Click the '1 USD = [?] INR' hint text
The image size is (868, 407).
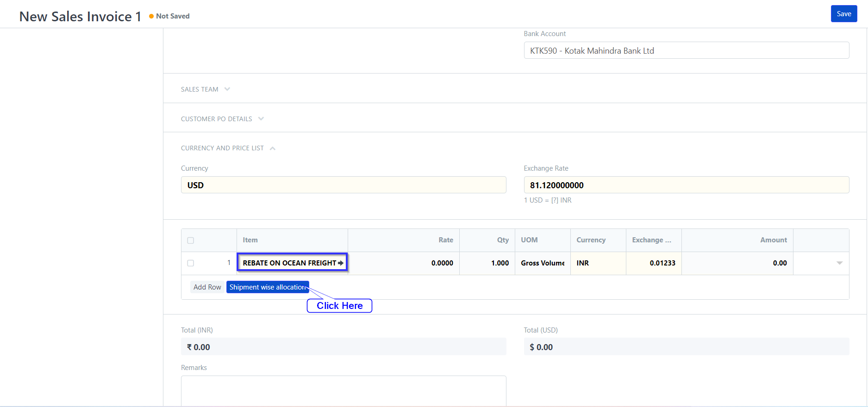click(548, 200)
